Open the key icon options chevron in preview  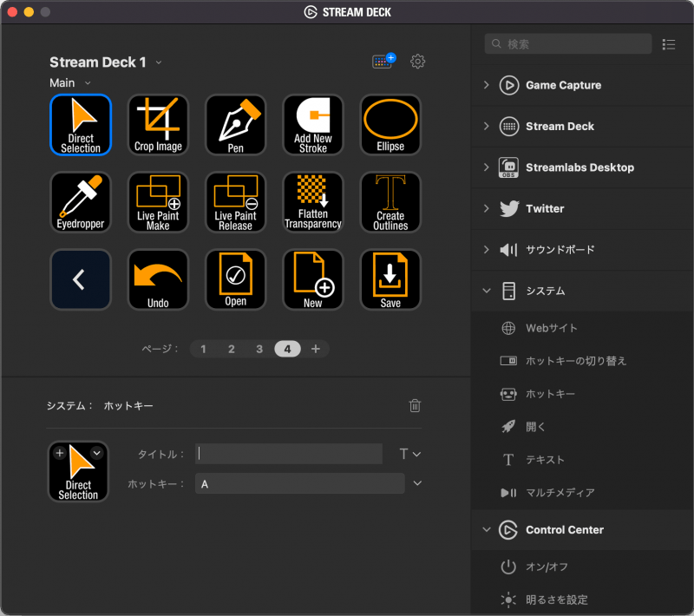click(97, 453)
